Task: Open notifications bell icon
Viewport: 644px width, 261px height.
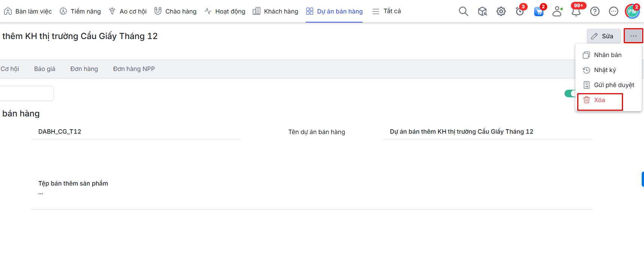Action: point(576,11)
